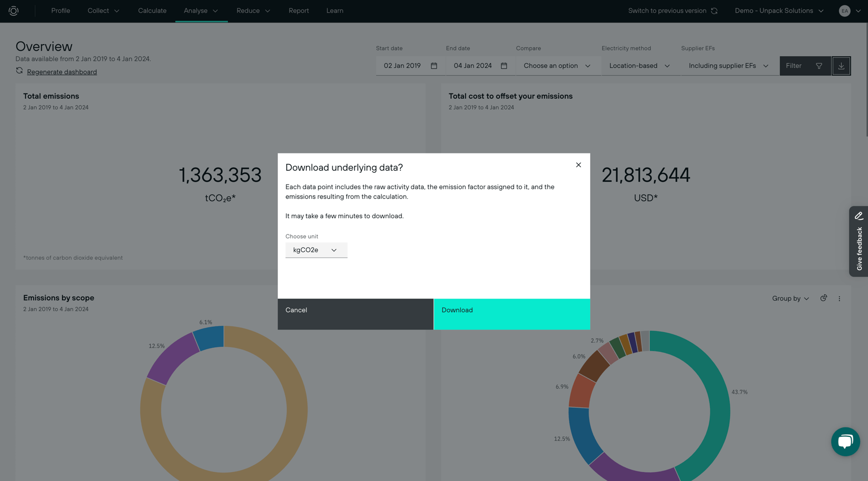Open the chat support bubble
868x481 pixels.
845,442
